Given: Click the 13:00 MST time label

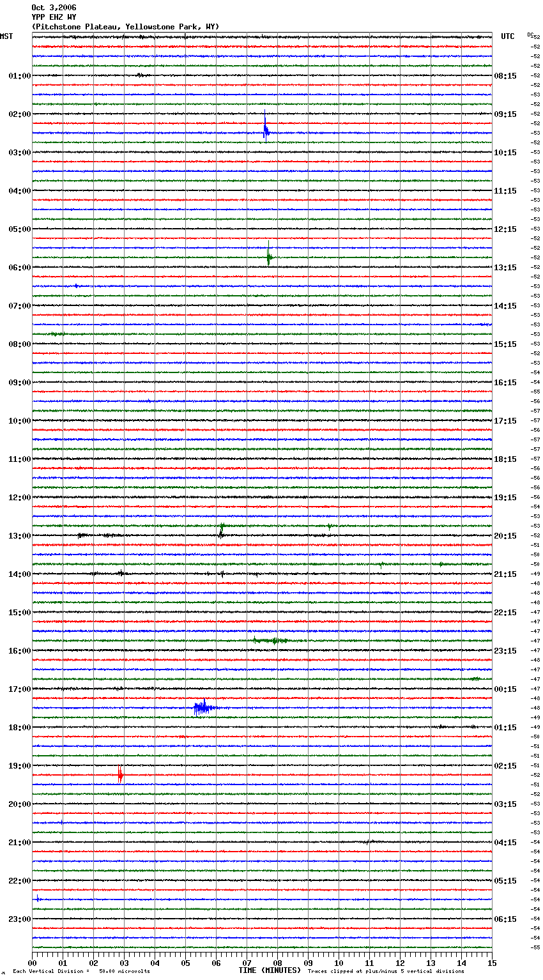Looking at the screenshot, I should pyautogui.click(x=20, y=536).
